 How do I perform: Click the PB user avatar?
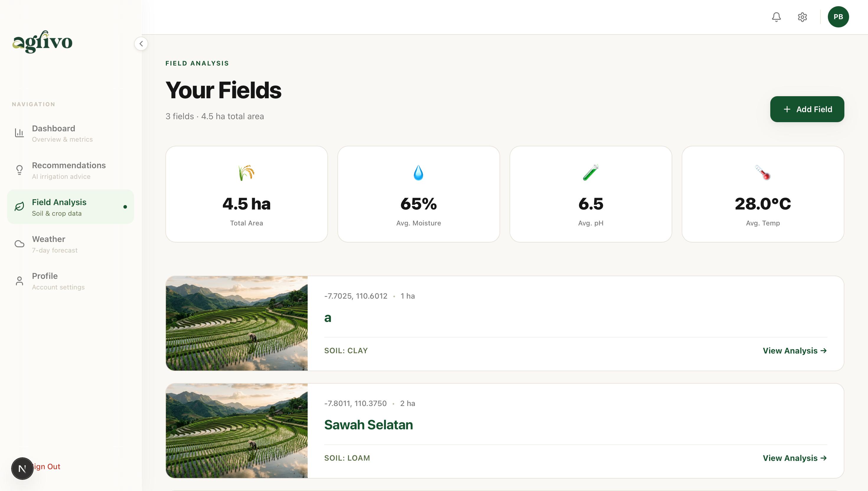pos(838,17)
